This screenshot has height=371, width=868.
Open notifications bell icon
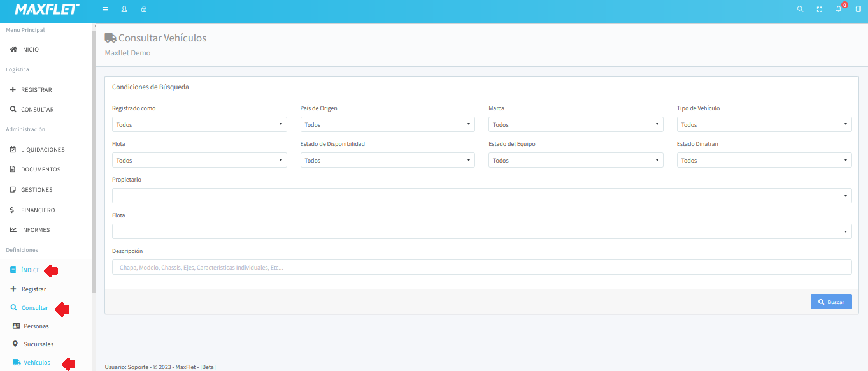pos(839,10)
